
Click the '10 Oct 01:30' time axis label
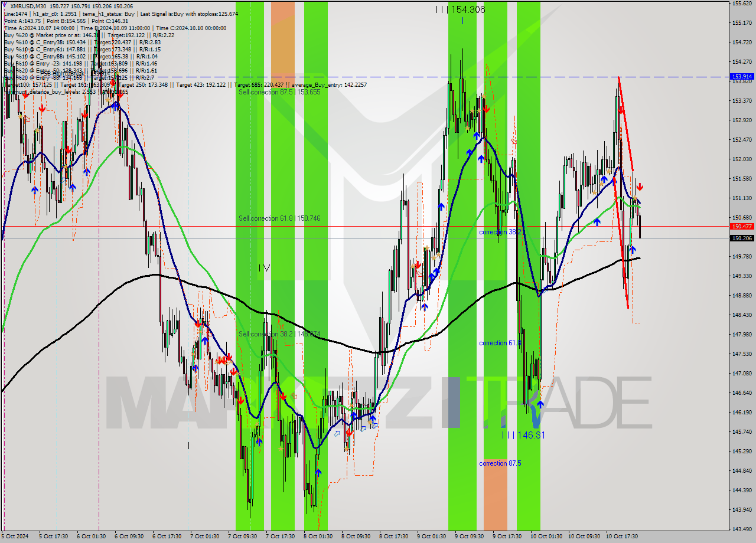pos(546,537)
